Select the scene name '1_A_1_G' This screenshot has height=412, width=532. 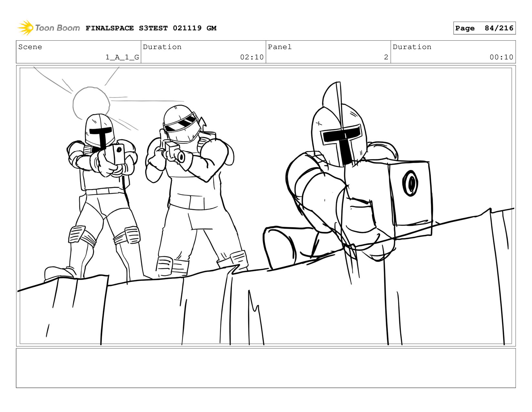(x=122, y=57)
